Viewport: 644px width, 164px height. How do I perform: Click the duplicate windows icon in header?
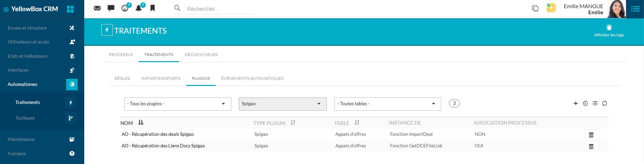pos(535,8)
